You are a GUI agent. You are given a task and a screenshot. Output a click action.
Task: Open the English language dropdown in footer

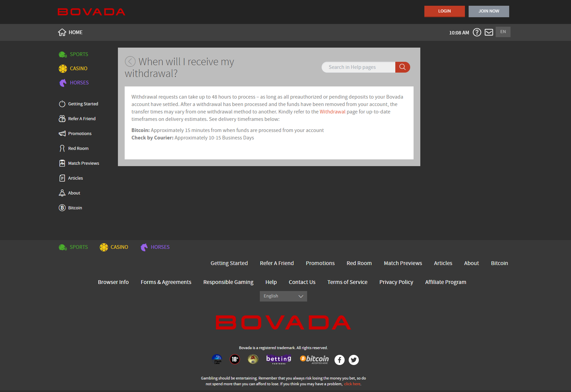coord(283,296)
